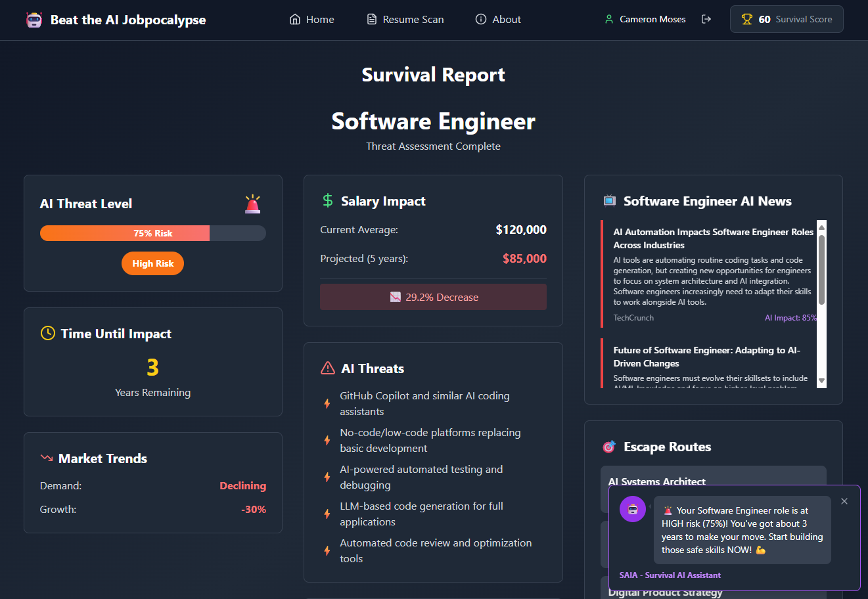Screen dimensions: 868x599
Task: Click the SAIA robot avatar icon
Action: tap(633, 509)
